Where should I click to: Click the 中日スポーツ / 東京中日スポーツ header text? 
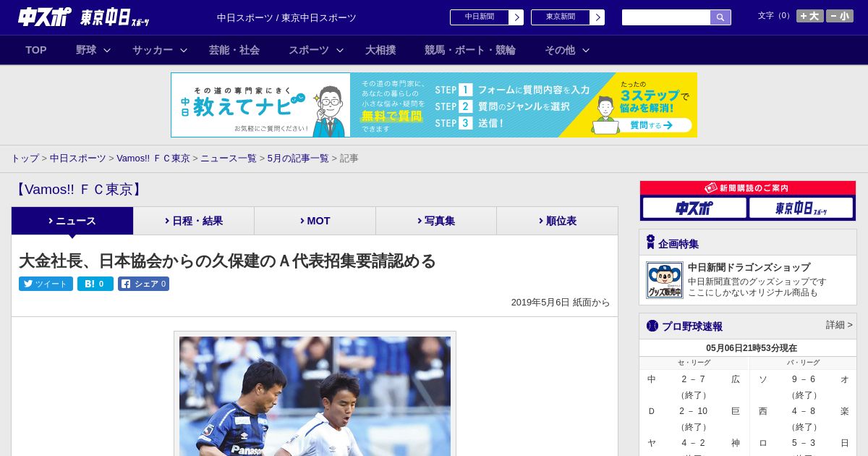click(286, 17)
